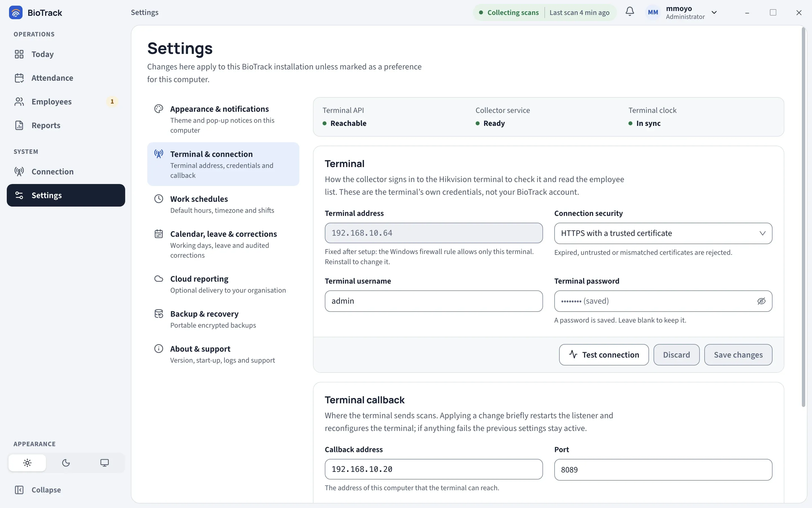812x508 pixels.
Task: Click the Discard button
Action: pyautogui.click(x=676, y=355)
